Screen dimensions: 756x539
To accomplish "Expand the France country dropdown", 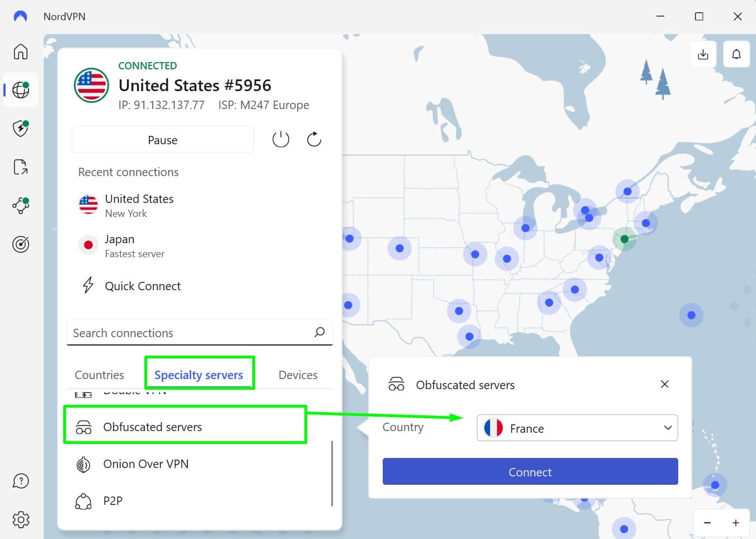I will point(577,428).
